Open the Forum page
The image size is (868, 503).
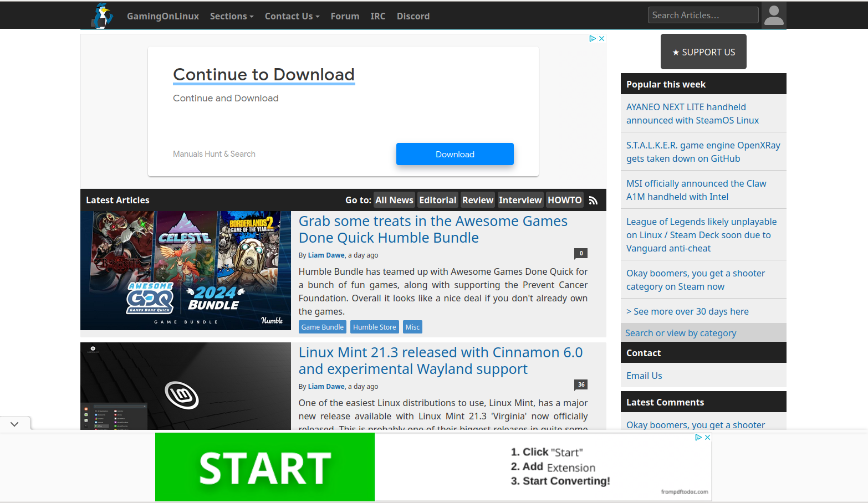(345, 16)
